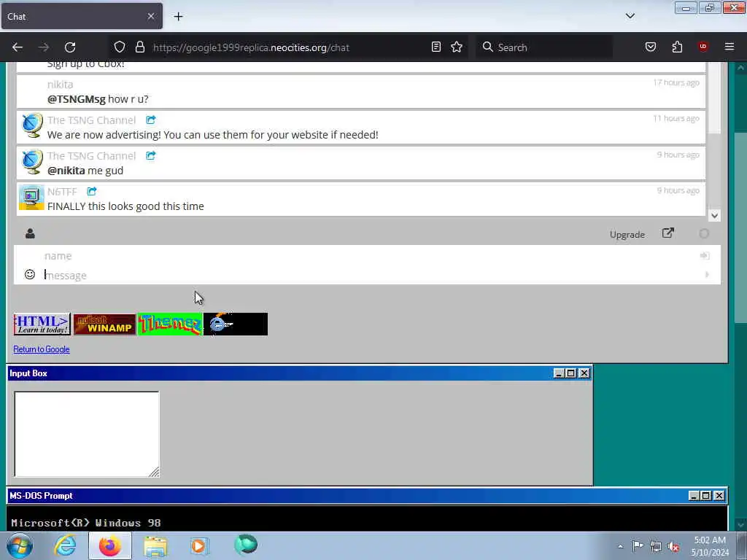
Task: Click the Firefox taskbar icon
Action: [110, 545]
